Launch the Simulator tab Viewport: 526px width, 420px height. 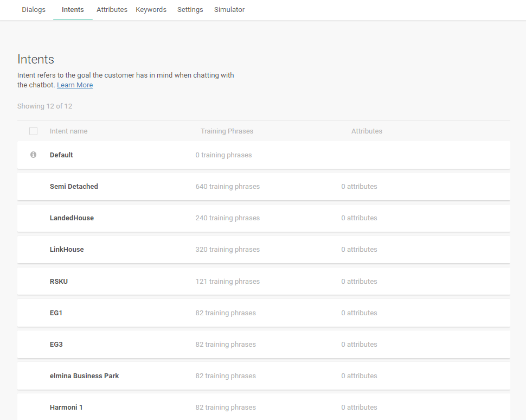(229, 10)
